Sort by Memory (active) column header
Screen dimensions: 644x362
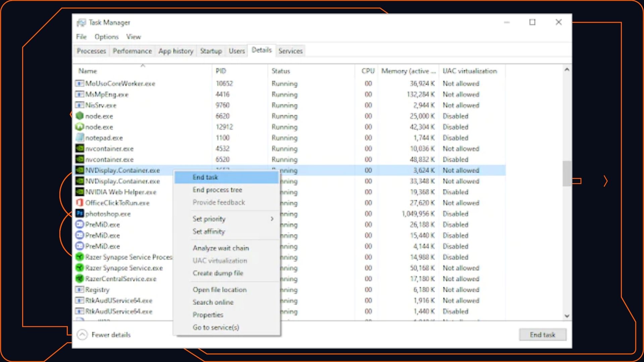(409, 71)
